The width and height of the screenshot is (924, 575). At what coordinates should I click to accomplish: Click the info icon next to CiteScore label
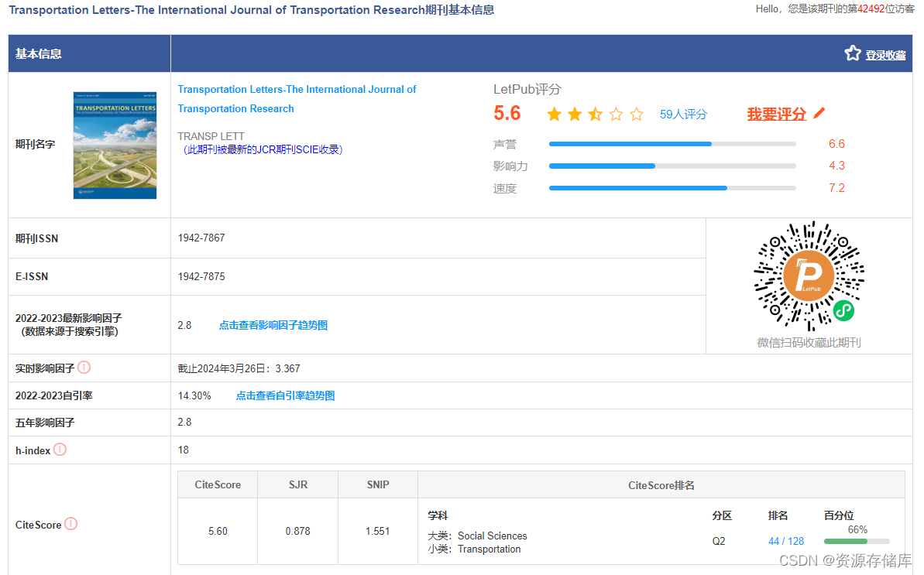coord(70,523)
